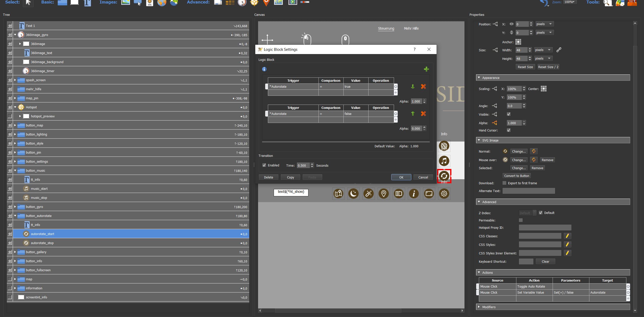Collapse the 360image_gyro tree node
Viewport: 644px width, 317px height.
click(x=15, y=35)
